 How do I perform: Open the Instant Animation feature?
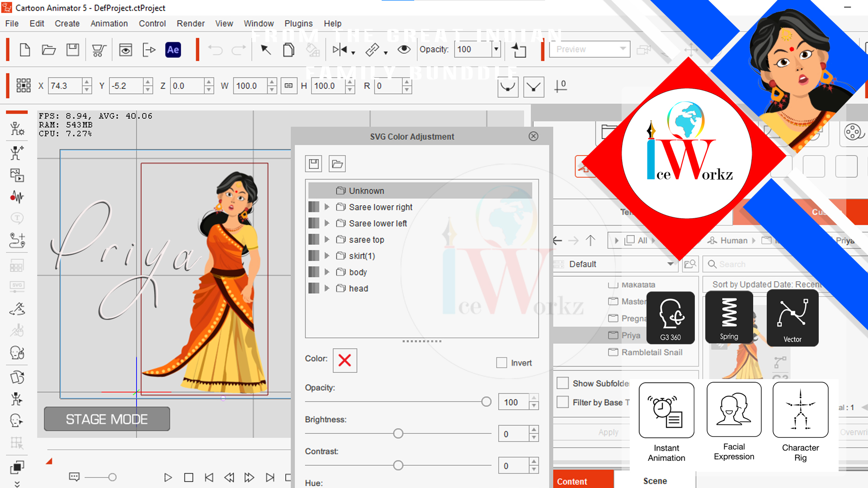(666, 410)
